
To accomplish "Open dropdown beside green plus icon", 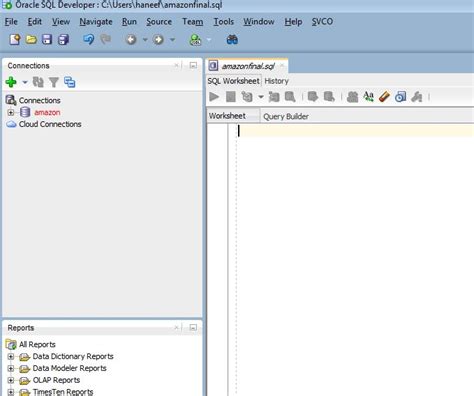I will click(25, 82).
